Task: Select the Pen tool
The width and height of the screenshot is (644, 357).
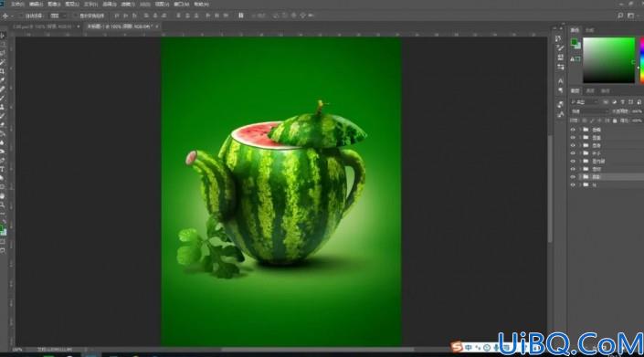Action: (x=3, y=160)
